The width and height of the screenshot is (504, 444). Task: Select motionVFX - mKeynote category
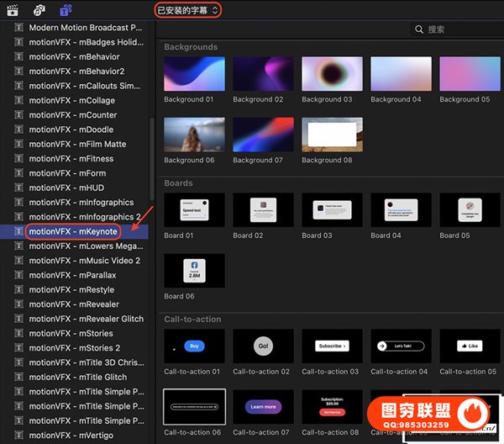point(72,231)
